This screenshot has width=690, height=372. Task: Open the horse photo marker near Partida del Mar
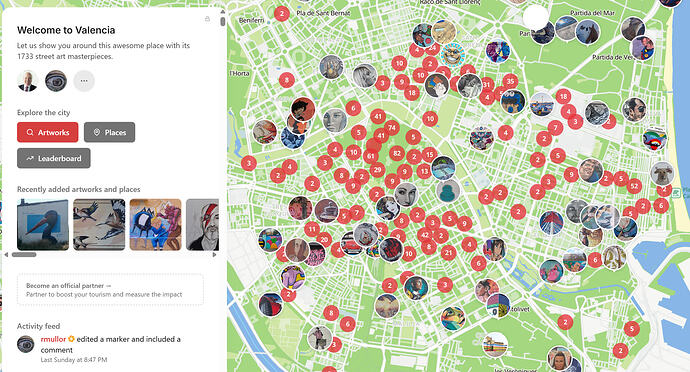point(587,32)
